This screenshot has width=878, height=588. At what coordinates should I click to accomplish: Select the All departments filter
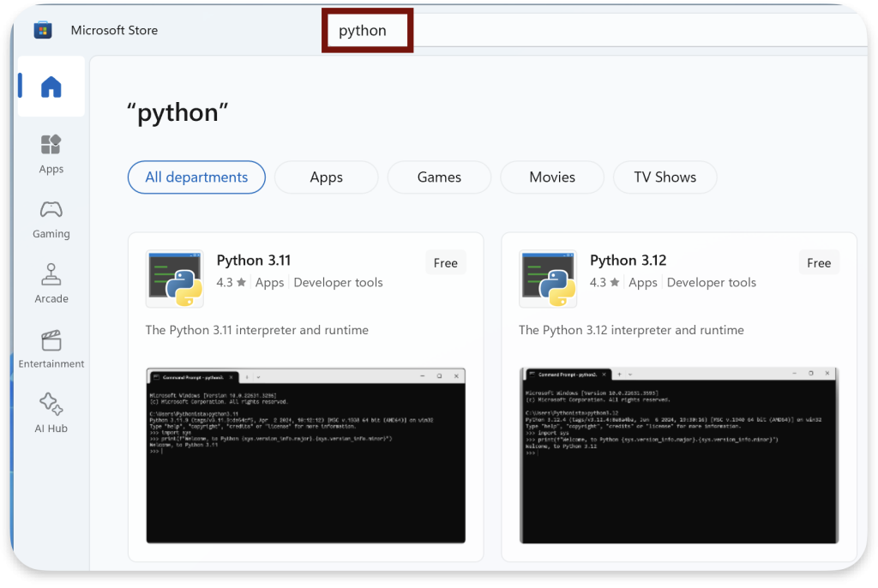(196, 177)
